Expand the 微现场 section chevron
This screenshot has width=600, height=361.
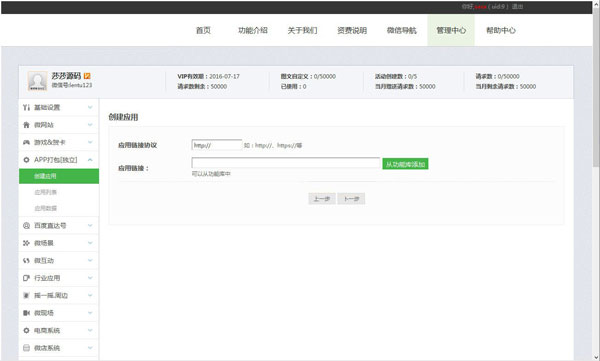click(90, 313)
